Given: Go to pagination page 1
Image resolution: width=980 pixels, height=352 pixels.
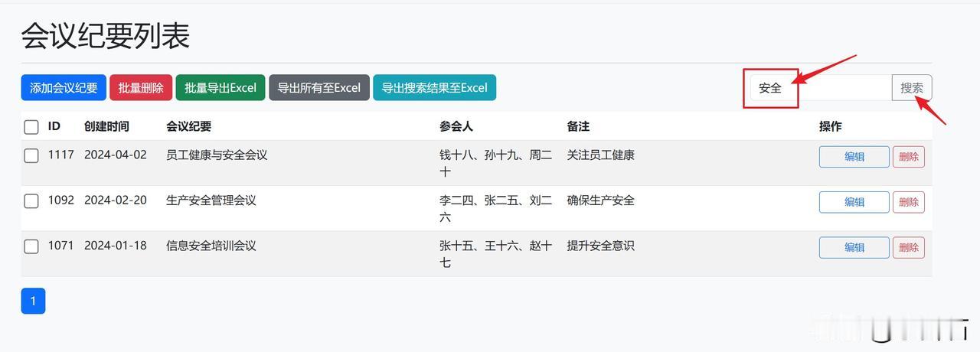Looking at the screenshot, I should pos(33,301).
